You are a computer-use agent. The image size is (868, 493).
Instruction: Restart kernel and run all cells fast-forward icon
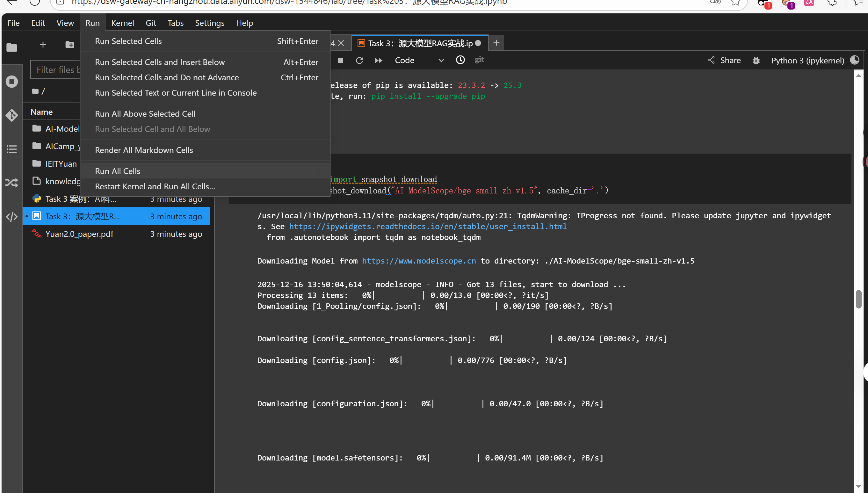(379, 60)
